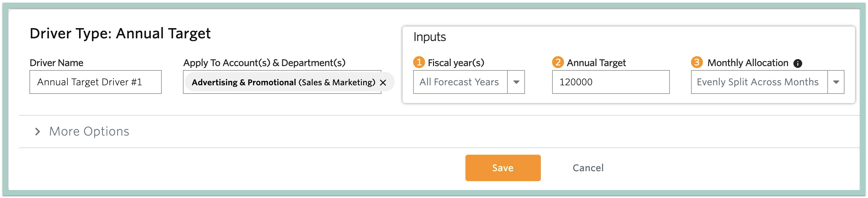This screenshot has height=198, width=868.
Task: Click the Annual Target value field
Action: point(611,82)
